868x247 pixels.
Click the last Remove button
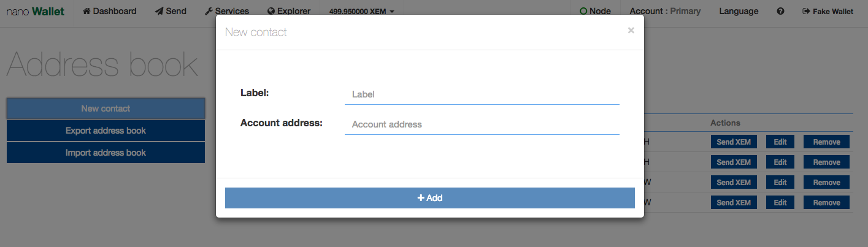[826, 202]
